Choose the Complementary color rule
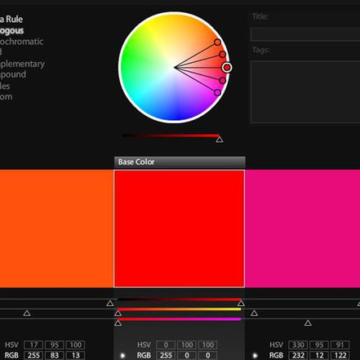360x360 pixels. click(x=22, y=64)
